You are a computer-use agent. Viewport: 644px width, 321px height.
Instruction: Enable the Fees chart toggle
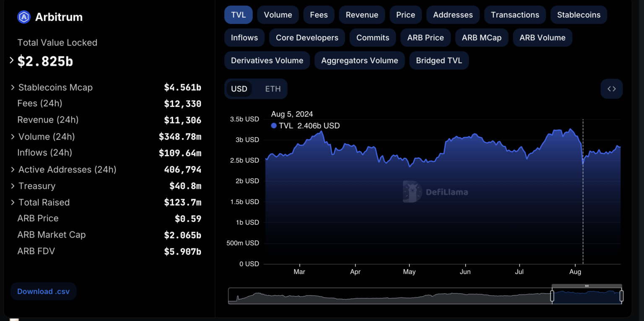point(319,15)
